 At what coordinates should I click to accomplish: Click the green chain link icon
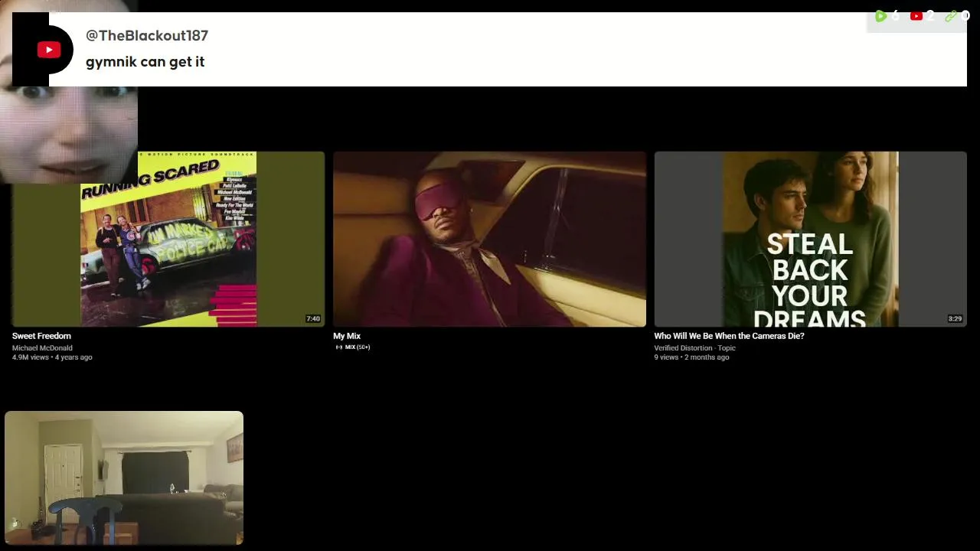tap(951, 16)
